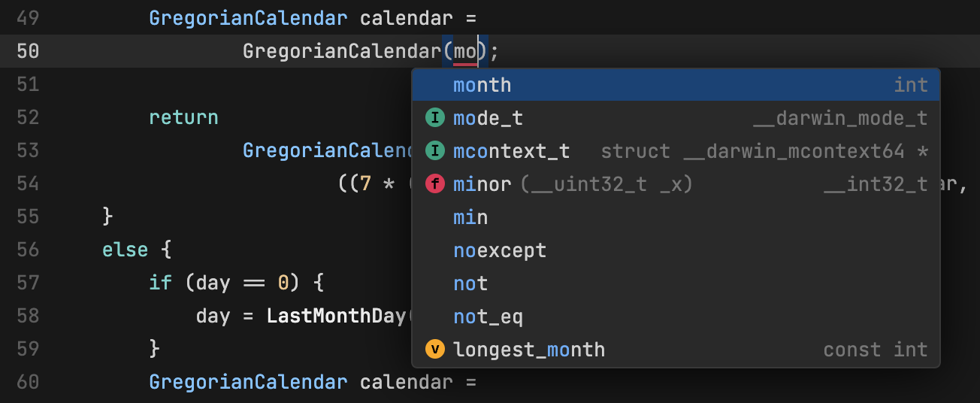The image size is (980, 403).
Task: Select the 'month' int completion suggestion
Action: (482, 85)
